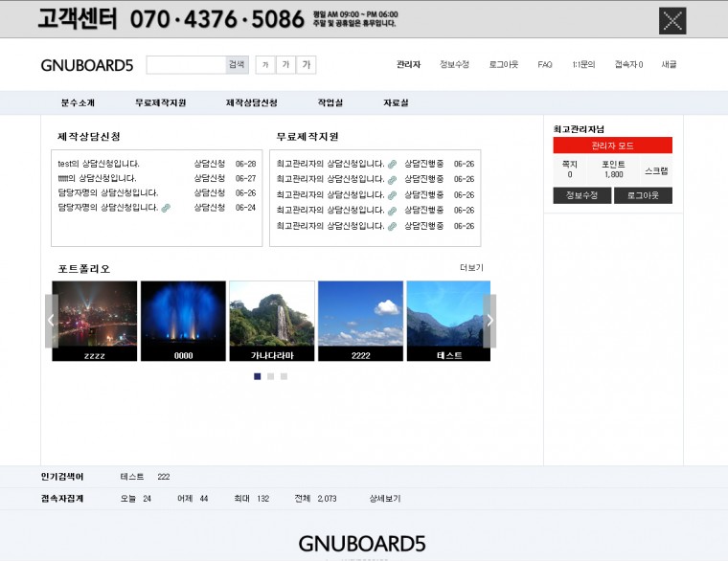Image resolution: width=728 pixels, height=561 pixels.
Task: Click inside the search text field
Action: (x=185, y=65)
